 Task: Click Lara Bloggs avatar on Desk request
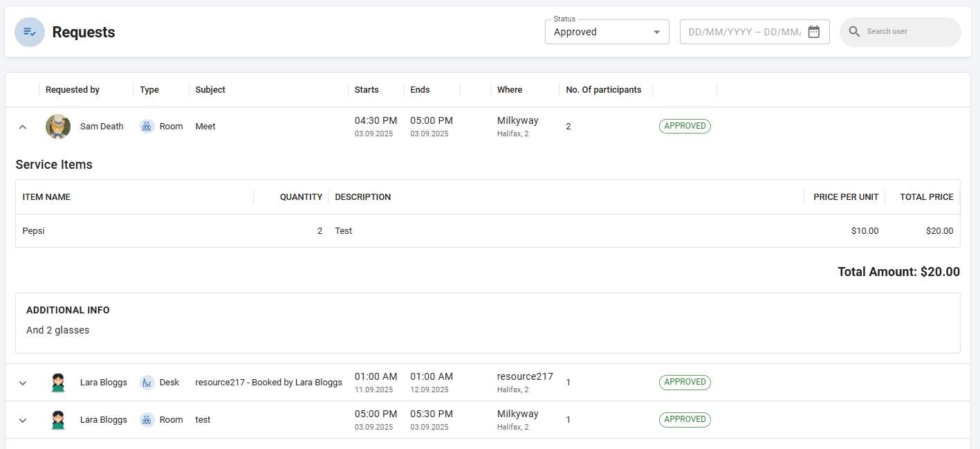coord(58,383)
